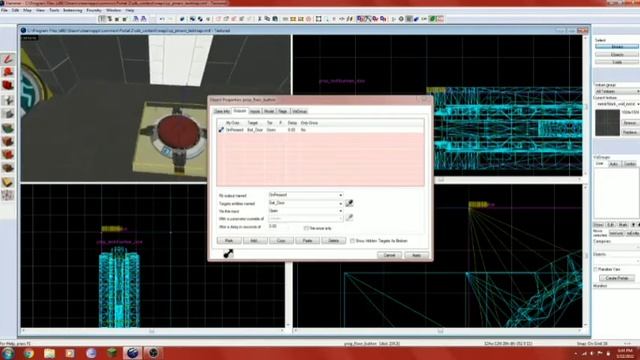Click the texture Browse button

tap(630, 123)
